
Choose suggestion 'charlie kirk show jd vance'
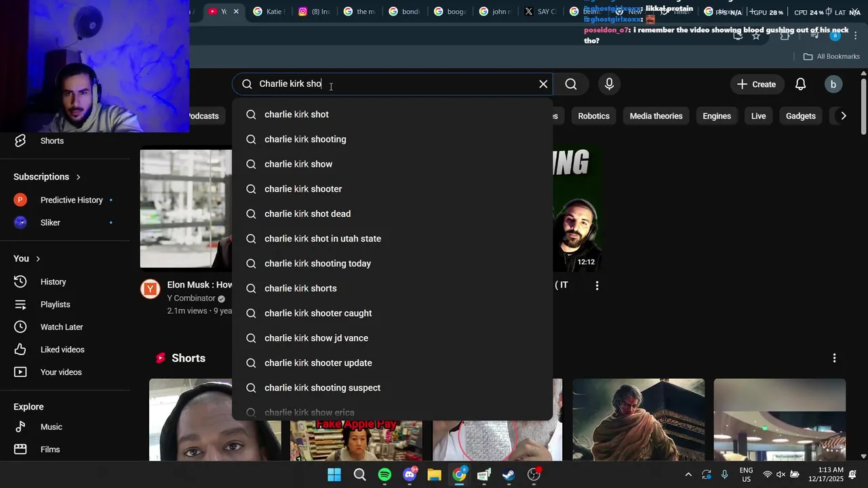(x=393, y=338)
